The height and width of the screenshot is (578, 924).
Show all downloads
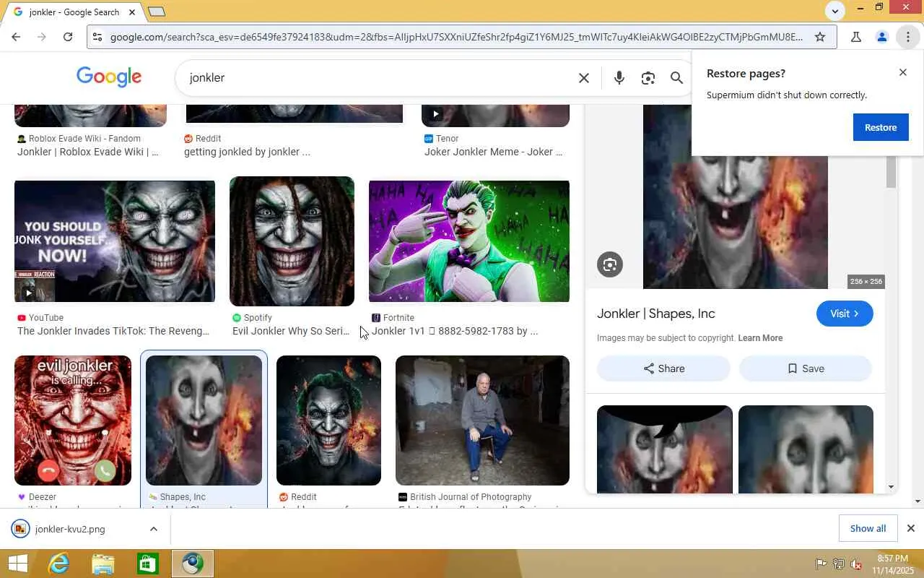(x=868, y=528)
